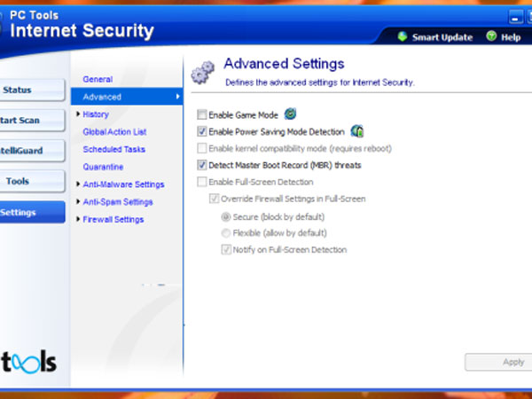Click 'Enable Game Mode' label text
The width and height of the screenshot is (532, 399).
pyautogui.click(x=243, y=115)
